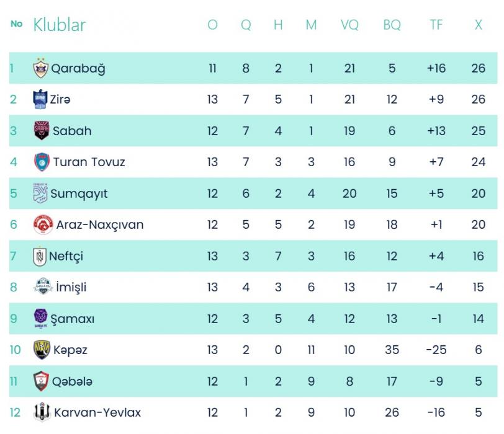Select the Kəpəz club crest
This screenshot has height=434, width=504.
(42, 350)
